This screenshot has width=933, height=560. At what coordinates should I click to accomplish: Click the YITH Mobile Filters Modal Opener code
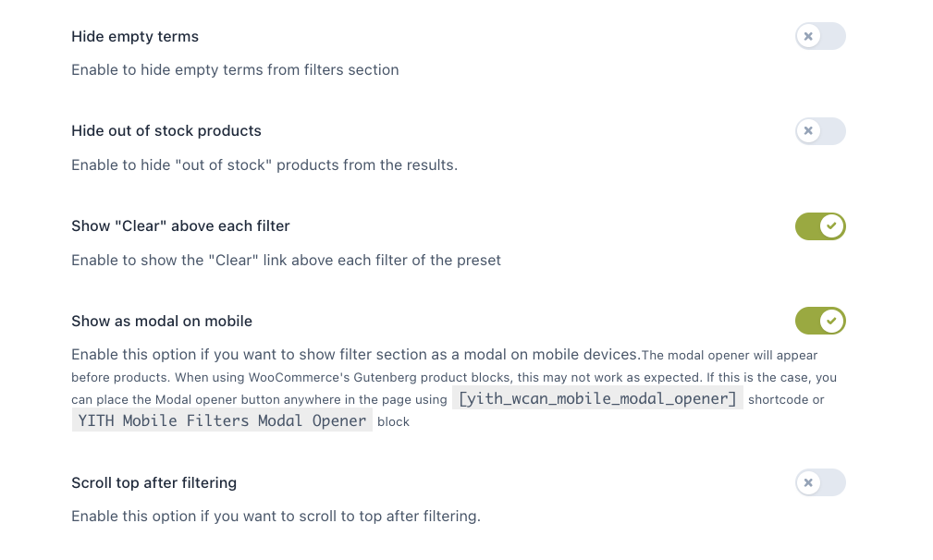click(x=222, y=421)
